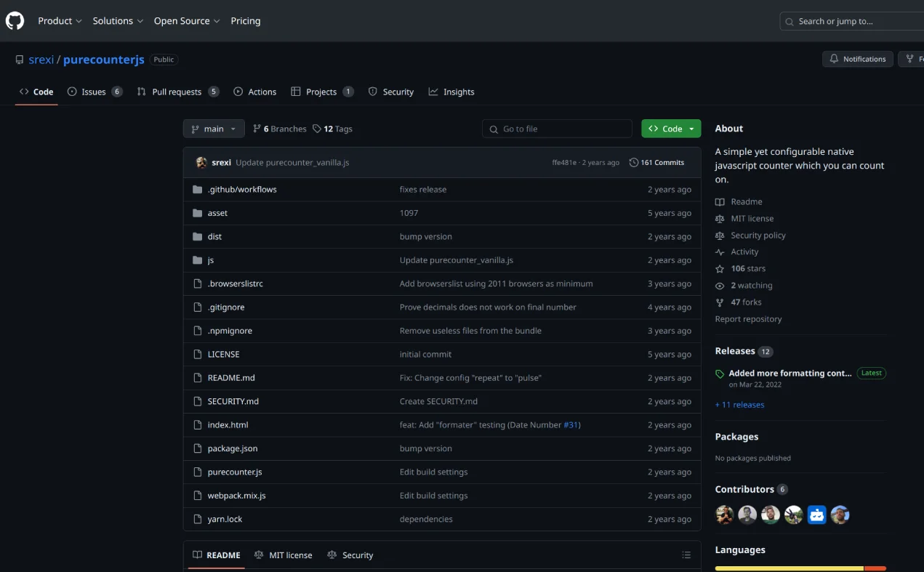924x572 pixels.
Task: Open the main branch selector dropdown
Action: tap(214, 129)
